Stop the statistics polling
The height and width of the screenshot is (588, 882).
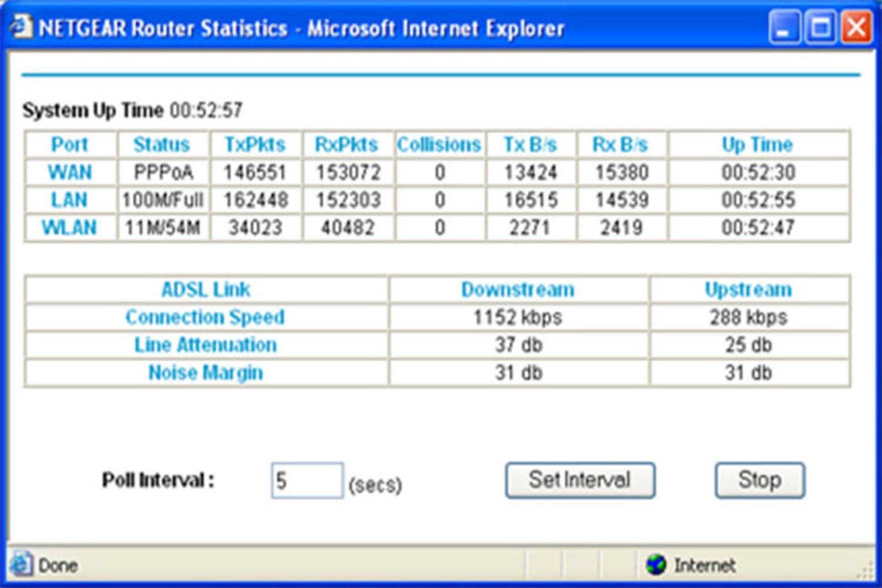(760, 480)
